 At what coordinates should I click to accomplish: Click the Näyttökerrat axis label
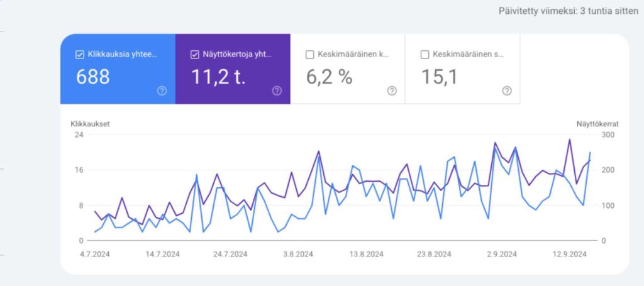click(597, 124)
